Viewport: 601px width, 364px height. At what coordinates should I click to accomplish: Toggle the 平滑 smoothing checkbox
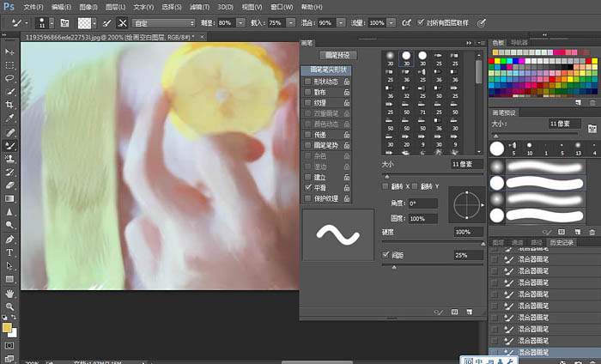pos(307,187)
